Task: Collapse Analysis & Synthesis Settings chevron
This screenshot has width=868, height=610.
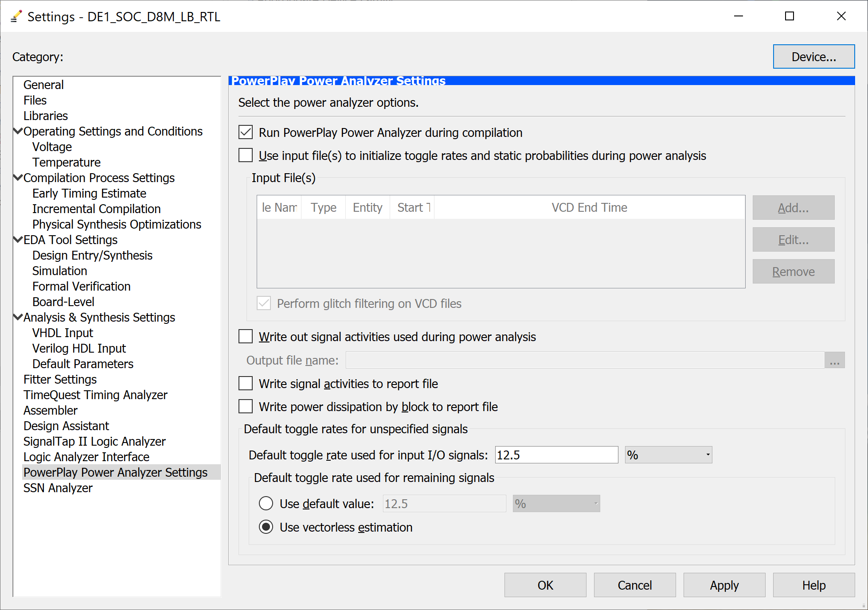Action: 18,317
